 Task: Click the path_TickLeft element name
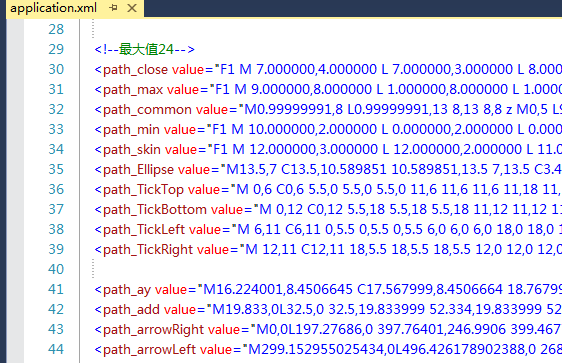point(144,230)
